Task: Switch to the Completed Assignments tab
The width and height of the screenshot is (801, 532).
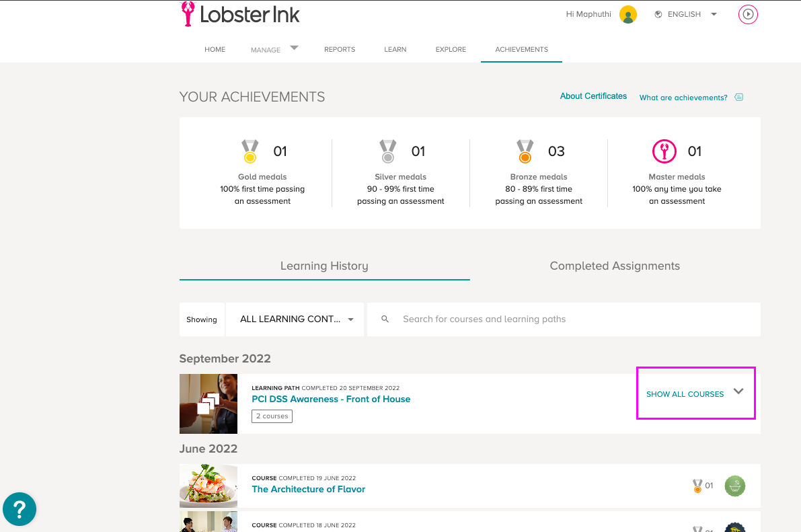Action: click(x=615, y=266)
